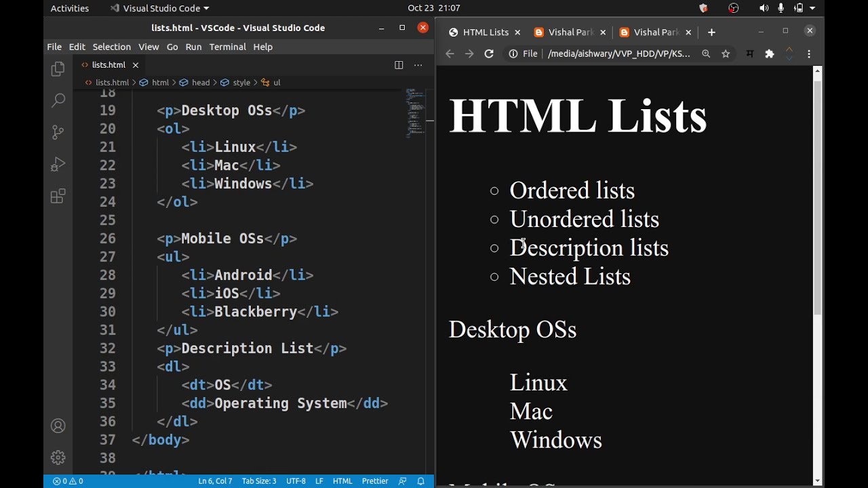Open the Edit menu in VS Code
This screenshot has width=868, height=488.
point(77,47)
